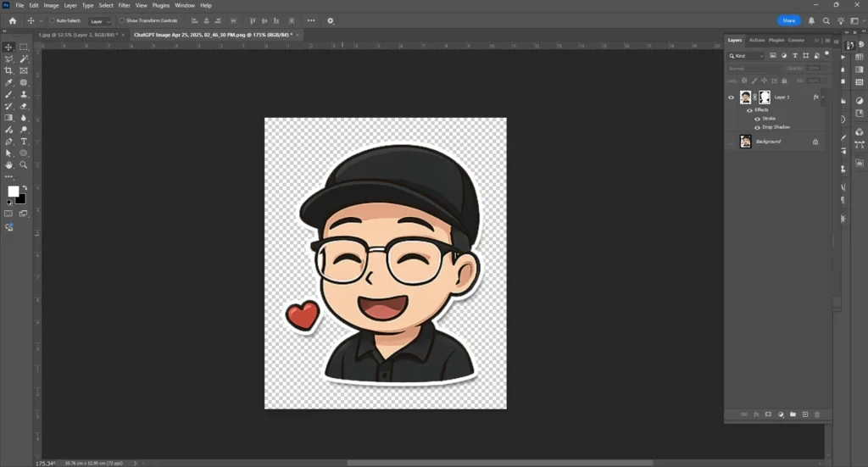Hide the Drop Shadow effect

(x=757, y=127)
